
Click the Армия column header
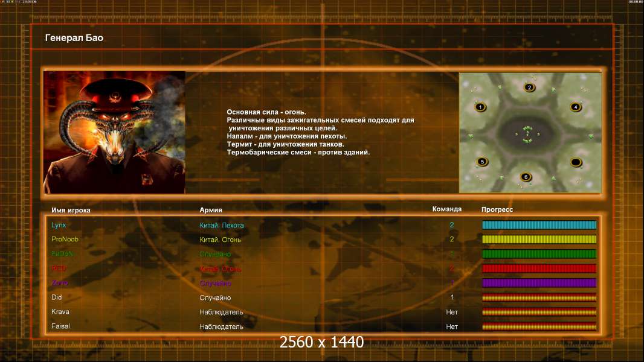click(211, 210)
